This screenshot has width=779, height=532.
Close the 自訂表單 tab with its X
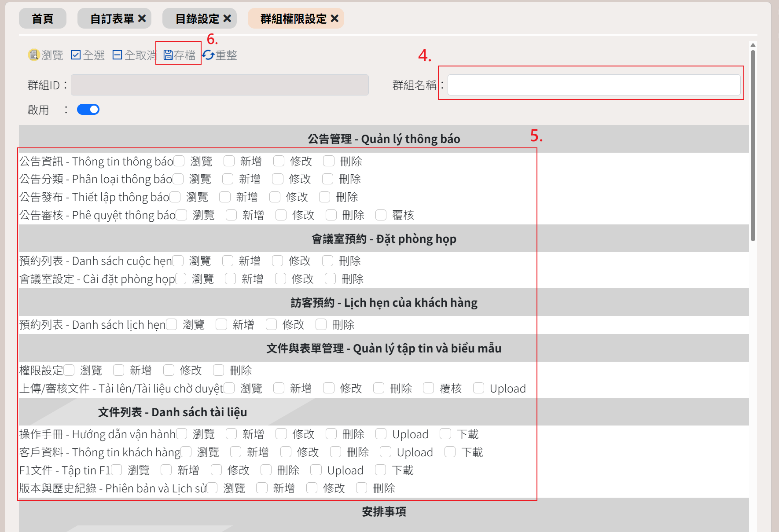coord(142,18)
